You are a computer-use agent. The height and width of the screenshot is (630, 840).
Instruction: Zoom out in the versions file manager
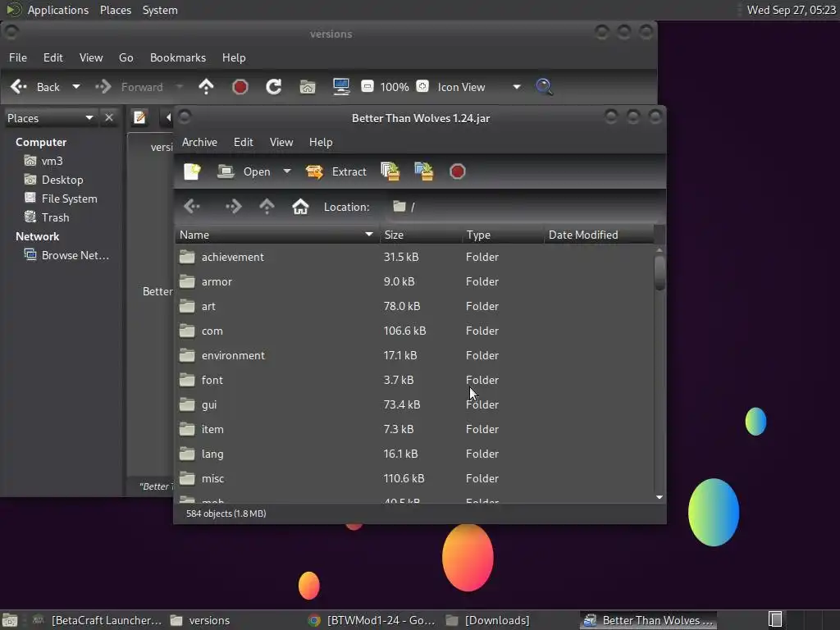point(367,86)
